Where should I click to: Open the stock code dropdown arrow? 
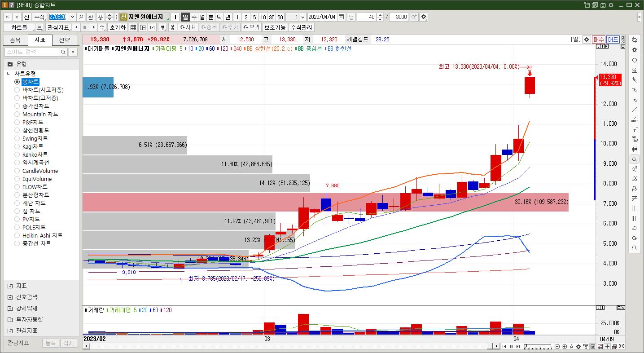pos(72,17)
